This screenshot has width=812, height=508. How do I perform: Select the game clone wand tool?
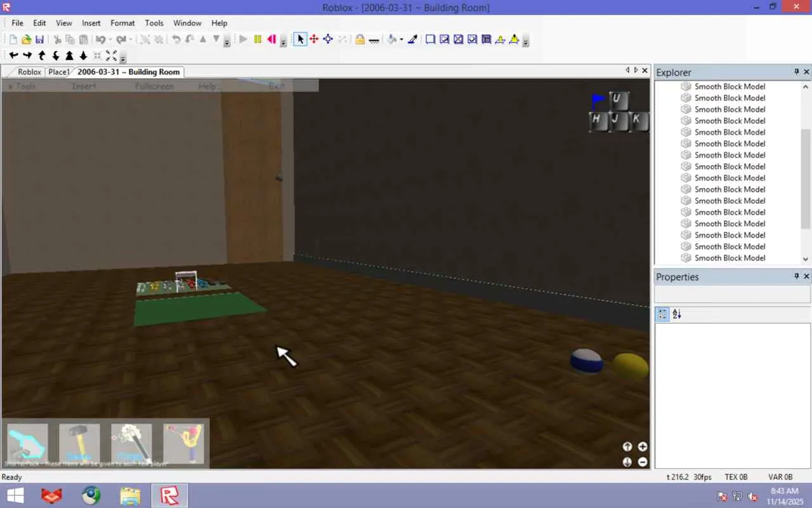[131, 444]
